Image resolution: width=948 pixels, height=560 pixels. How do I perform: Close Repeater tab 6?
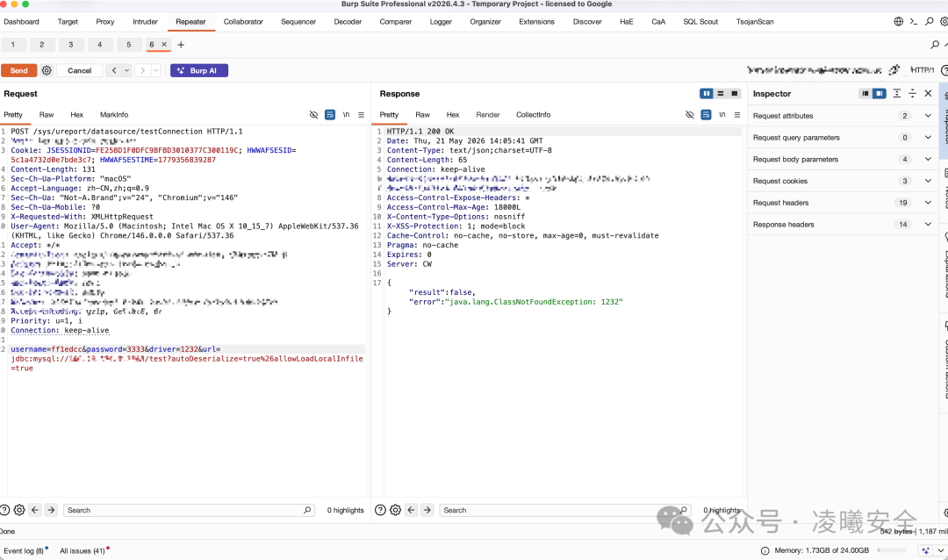pyautogui.click(x=164, y=44)
